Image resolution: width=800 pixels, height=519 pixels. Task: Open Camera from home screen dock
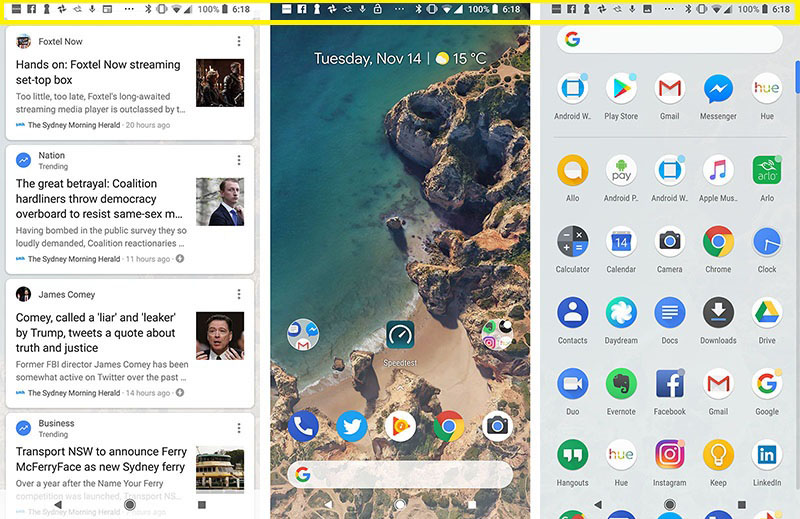click(x=497, y=426)
